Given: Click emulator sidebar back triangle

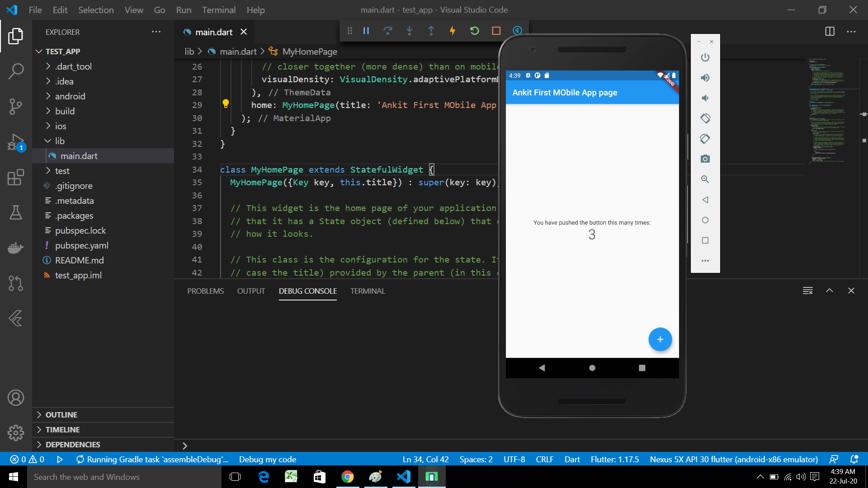Looking at the screenshot, I should pyautogui.click(x=705, y=200).
